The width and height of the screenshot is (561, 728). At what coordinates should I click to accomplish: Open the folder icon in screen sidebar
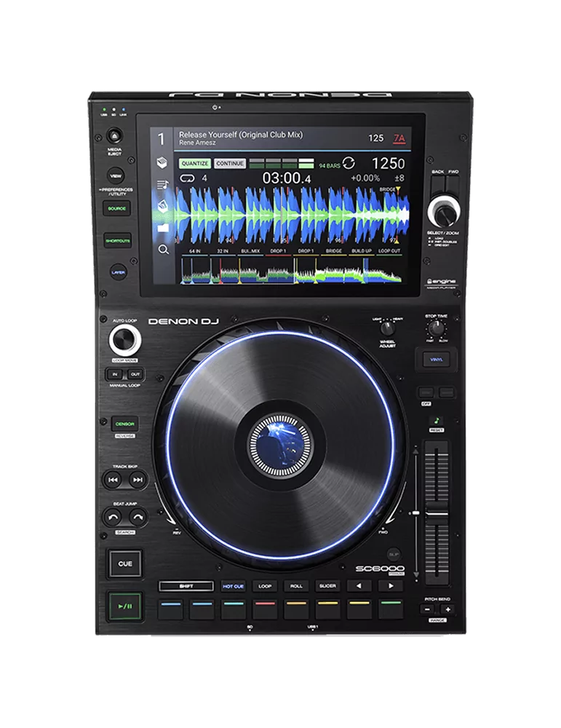[x=162, y=227]
